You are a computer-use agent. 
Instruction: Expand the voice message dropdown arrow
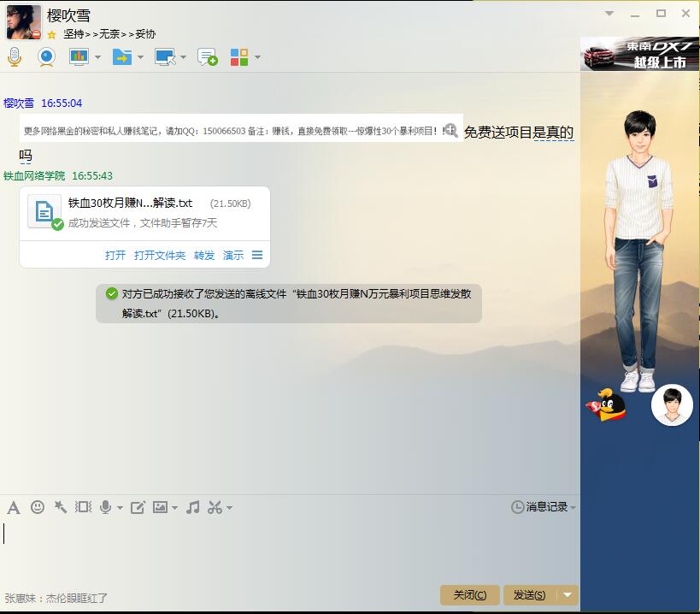[x=120, y=508]
